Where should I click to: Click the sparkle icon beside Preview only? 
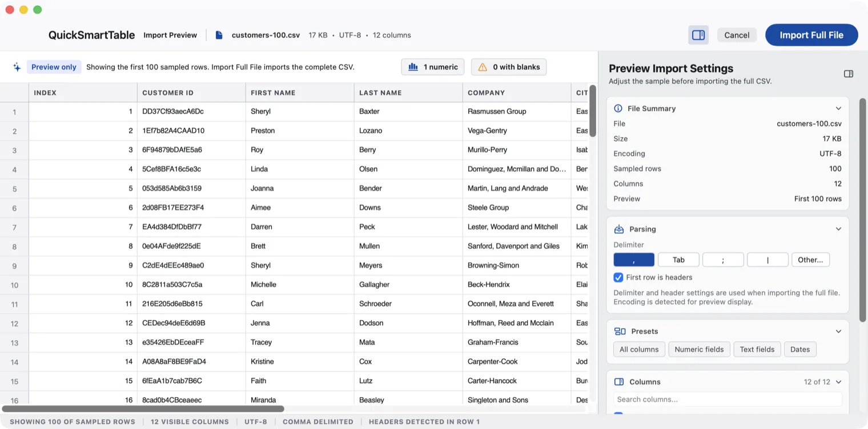(x=17, y=67)
